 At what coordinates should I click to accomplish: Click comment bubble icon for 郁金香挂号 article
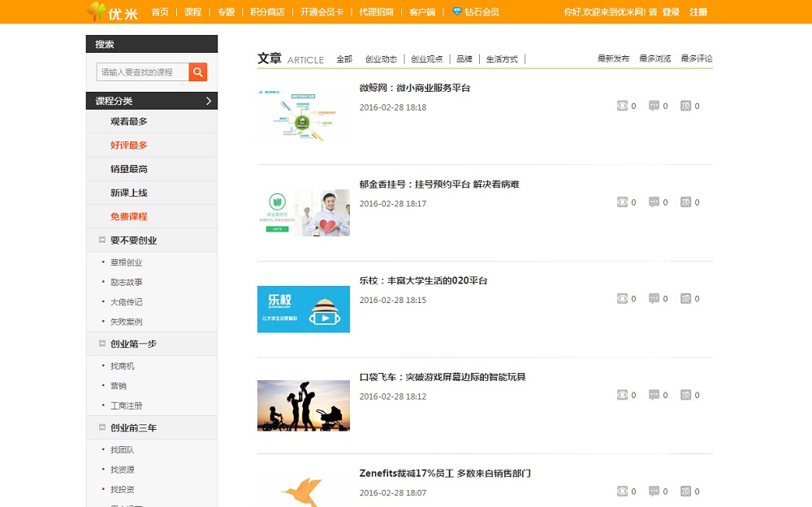tap(654, 202)
